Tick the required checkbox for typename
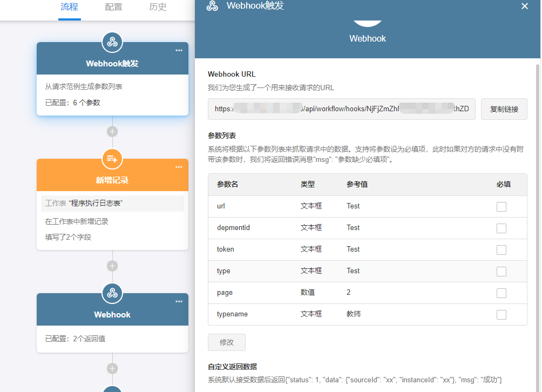 502,314
